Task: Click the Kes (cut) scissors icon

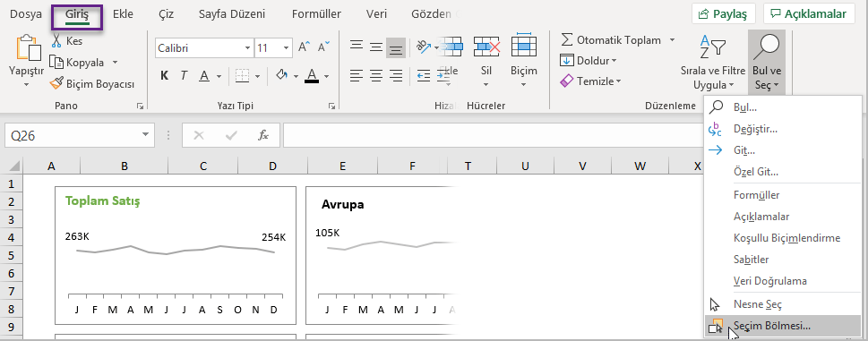Action: (x=57, y=41)
